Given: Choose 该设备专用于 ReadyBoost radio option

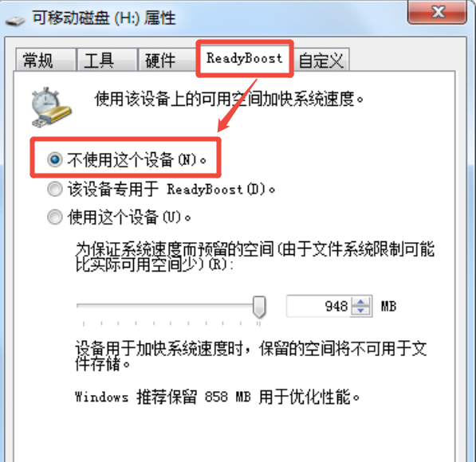Looking at the screenshot, I should tap(55, 189).
